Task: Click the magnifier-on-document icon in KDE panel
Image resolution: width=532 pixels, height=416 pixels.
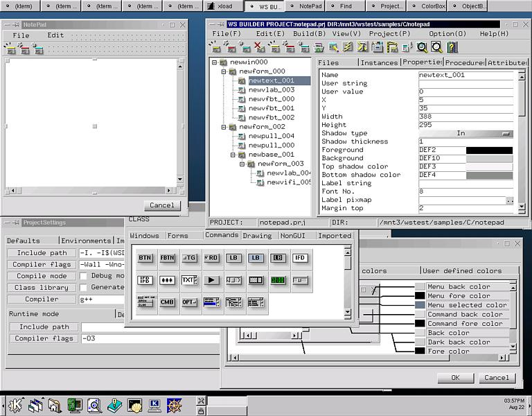Action: click(x=95, y=406)
